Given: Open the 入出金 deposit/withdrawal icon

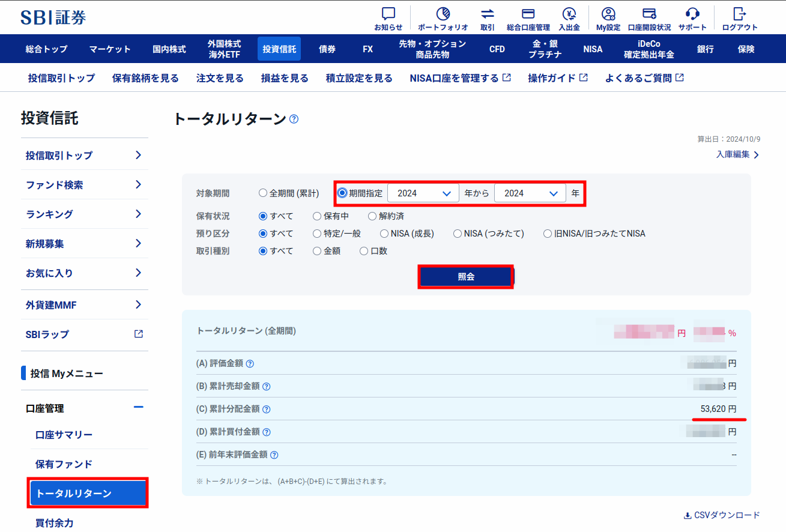Looking at the screenshot, I should (569, 14).
